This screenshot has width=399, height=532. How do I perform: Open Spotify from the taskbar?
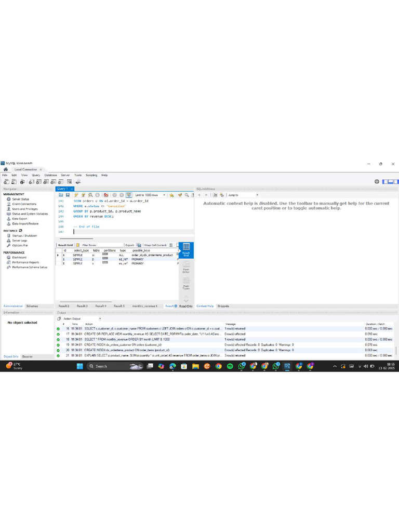click(x=230, y=366)
